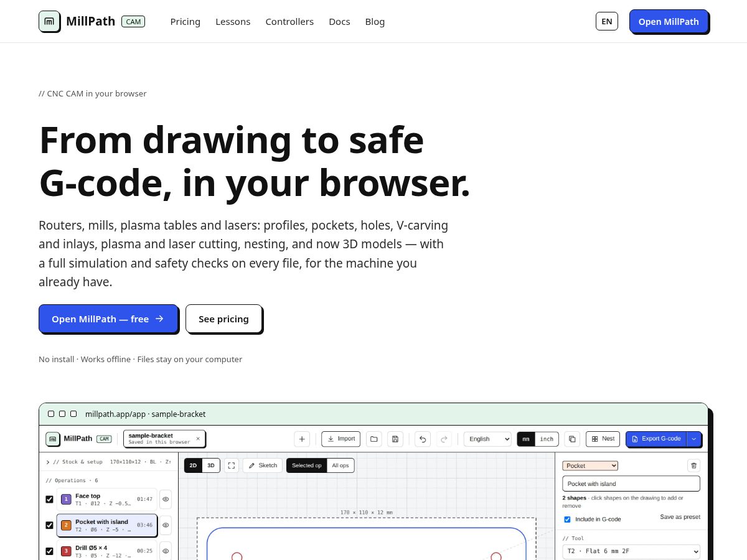Open the Blog nav item

click(x=375, y=21)
